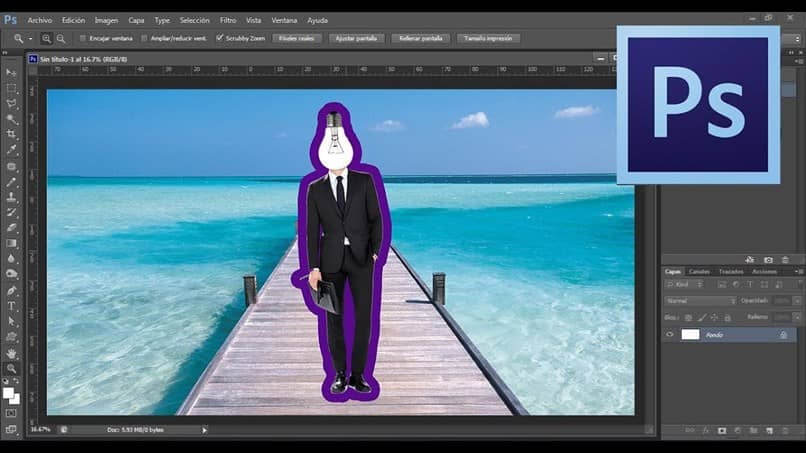Image resolution: width=806 pixels, height=453 pixels.
Task: Create a new layer group
Action: click(x=754, y=430)
